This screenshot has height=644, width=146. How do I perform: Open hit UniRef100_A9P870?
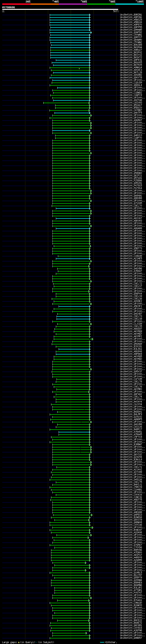tap(131, 25)
